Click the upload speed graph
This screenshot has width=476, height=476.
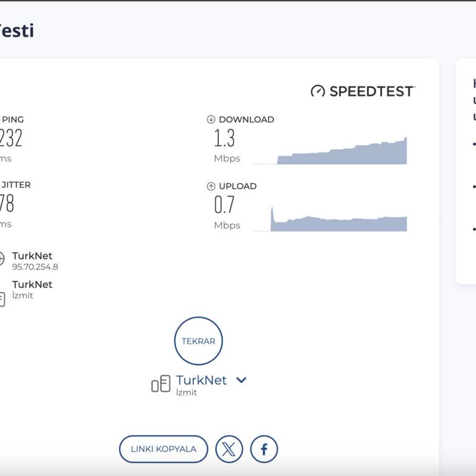(x=330, y=219)
